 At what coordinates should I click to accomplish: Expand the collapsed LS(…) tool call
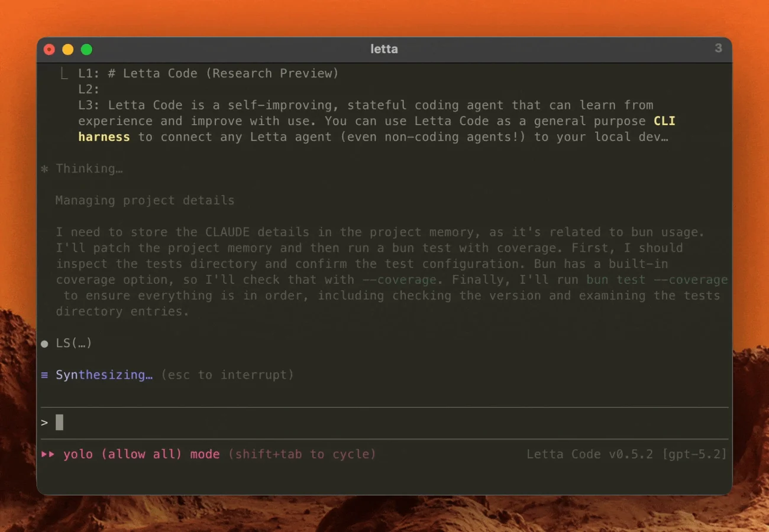pos(74,343)
